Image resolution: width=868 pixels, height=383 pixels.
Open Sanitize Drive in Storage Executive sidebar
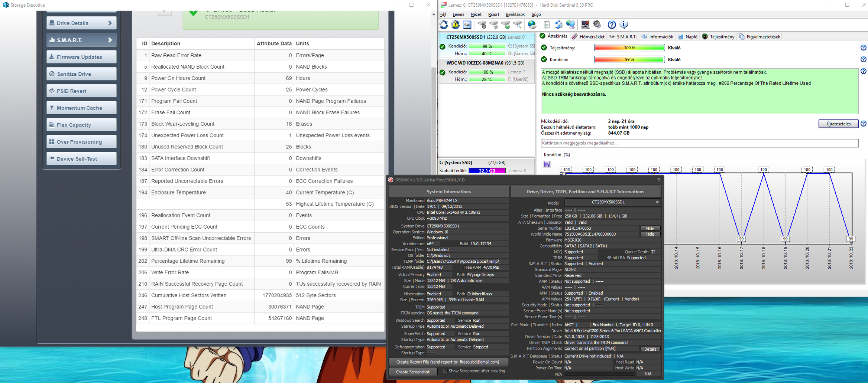point(81,74)
